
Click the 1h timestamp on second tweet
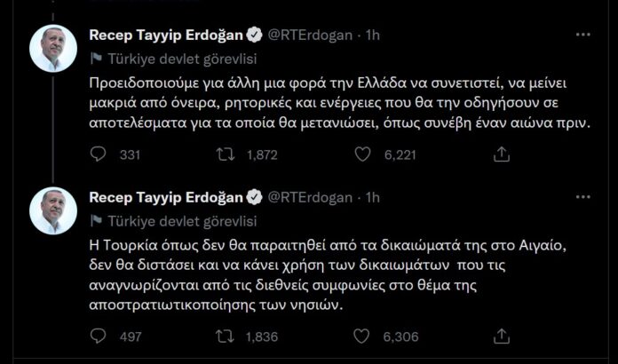[373, 197]
